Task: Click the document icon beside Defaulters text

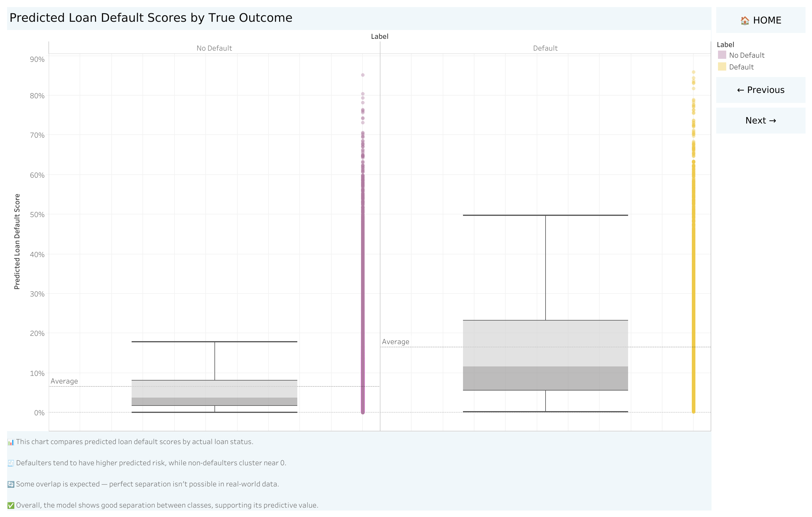Action: click(11, 463)
